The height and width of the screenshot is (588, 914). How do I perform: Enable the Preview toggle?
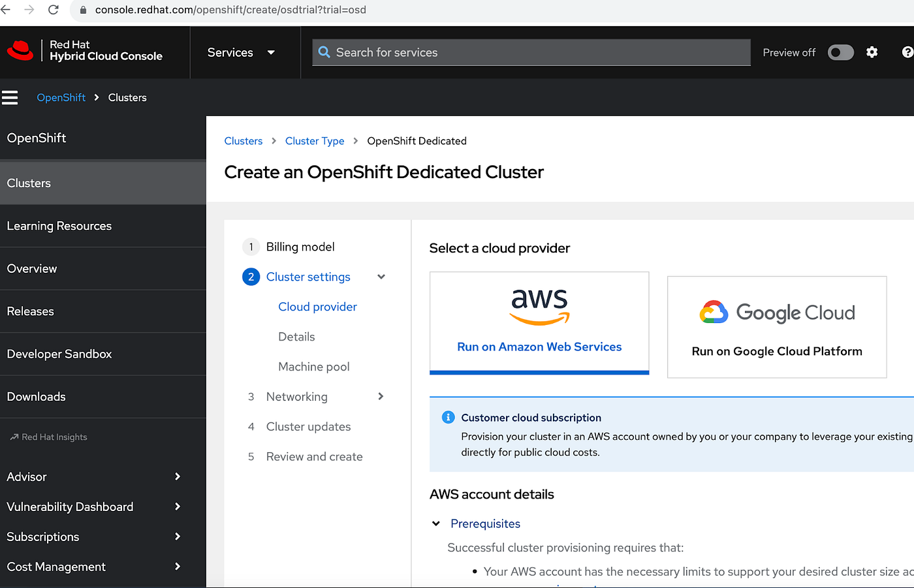point(840,52)
